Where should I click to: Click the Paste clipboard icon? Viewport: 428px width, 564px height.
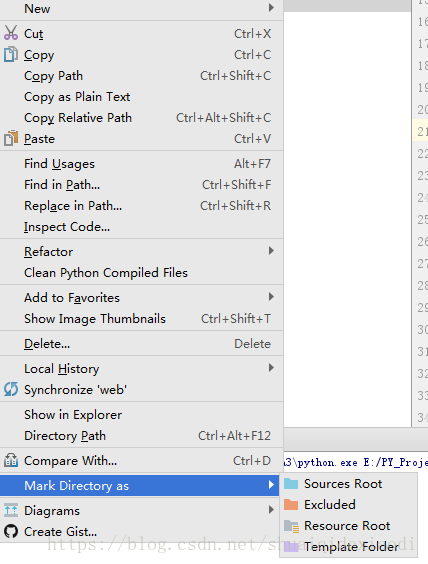click(x=11, y=138)
